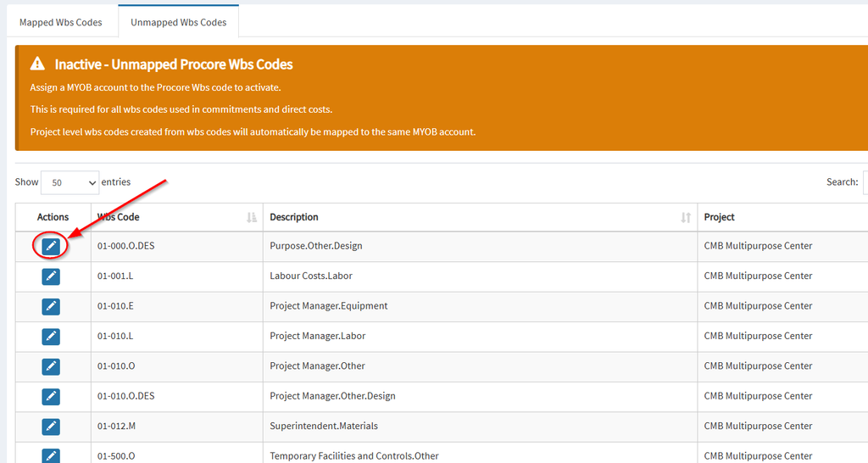Click CMB Multipurpose Center in first row
Viewport: 868px width, 463px height.
[758, 246]
